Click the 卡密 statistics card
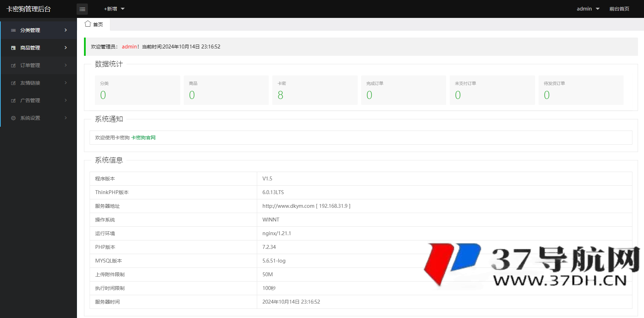Screen dimensions: 644x318 [314, 90]
